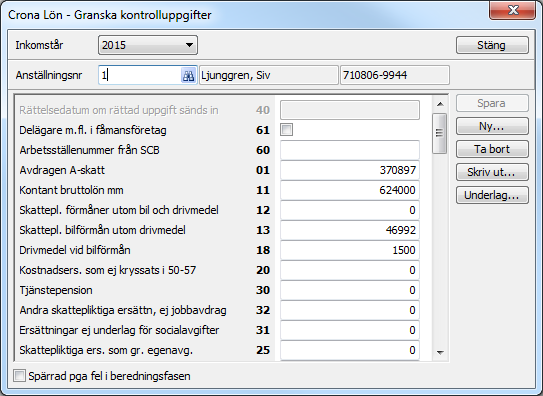
Task: Click the scroll up arrow of the list
Action: 440,104
